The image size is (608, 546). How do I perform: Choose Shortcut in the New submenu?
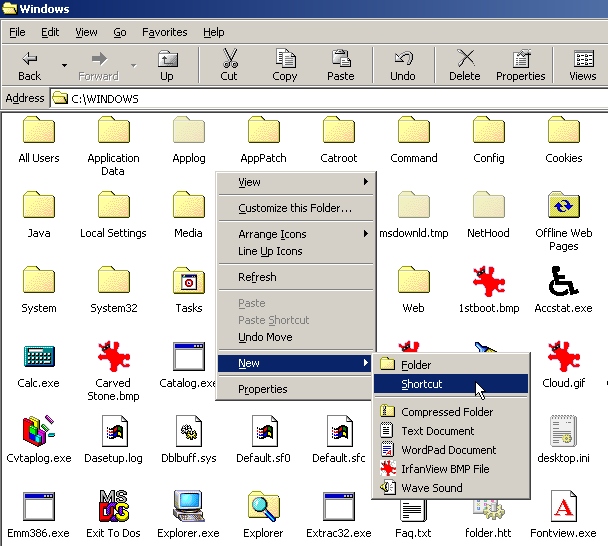451,384
